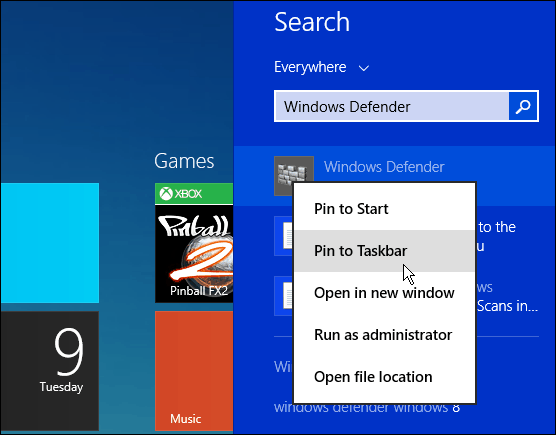
Task: Click the chevron next to Everywhere
Action: (364, 68)
